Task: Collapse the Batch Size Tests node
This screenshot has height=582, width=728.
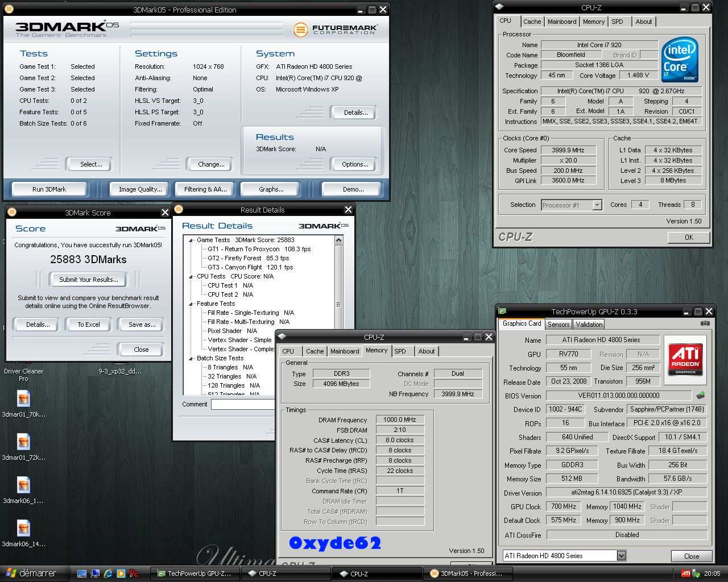Action: 192,358
